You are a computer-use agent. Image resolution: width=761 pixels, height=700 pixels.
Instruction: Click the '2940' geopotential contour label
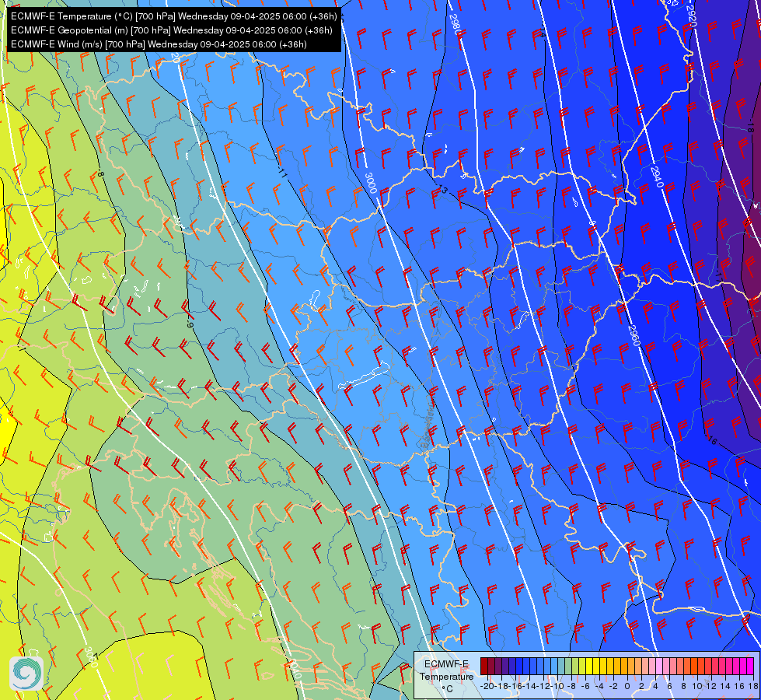[x=656, y=177]
